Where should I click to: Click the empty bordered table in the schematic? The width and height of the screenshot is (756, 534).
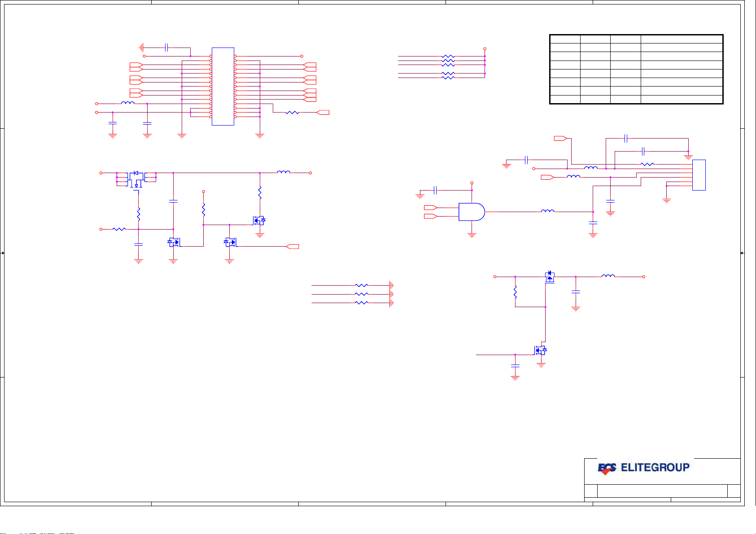(636, 69)
